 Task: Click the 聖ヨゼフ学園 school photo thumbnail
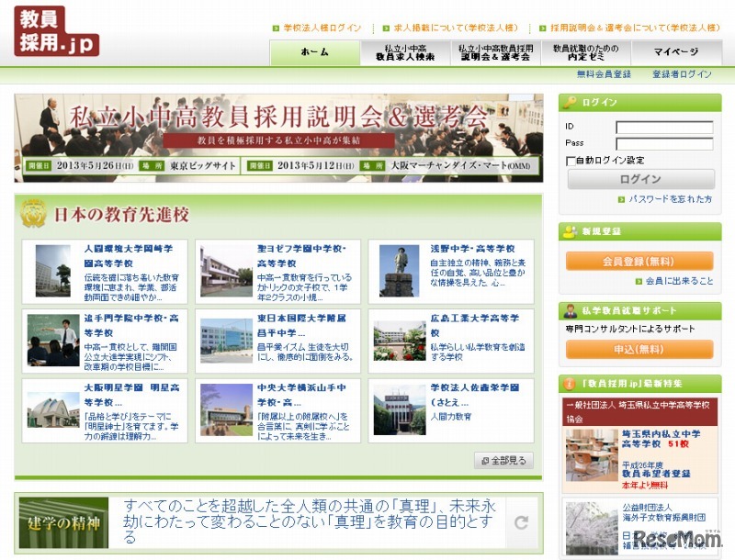pyautogui.click(x=226, y=271)
